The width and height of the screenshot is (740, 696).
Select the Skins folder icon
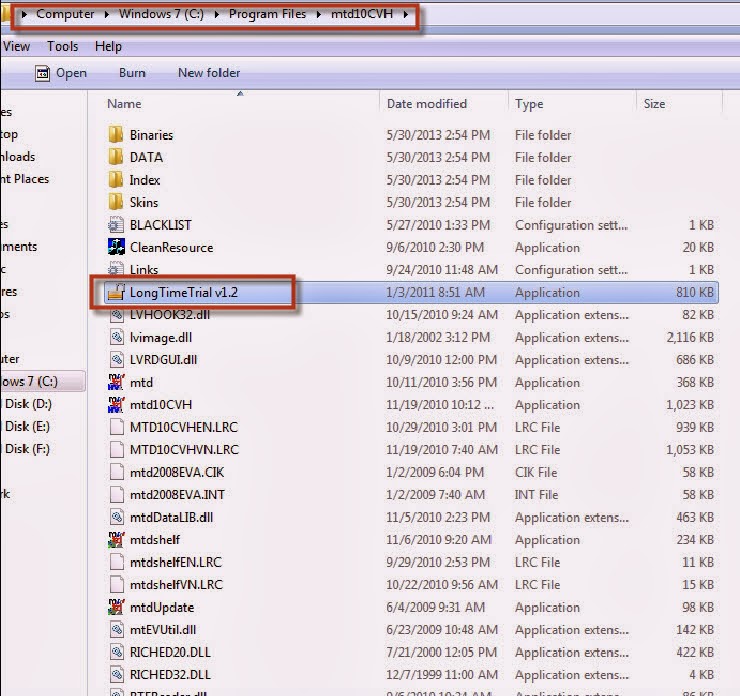116,202
